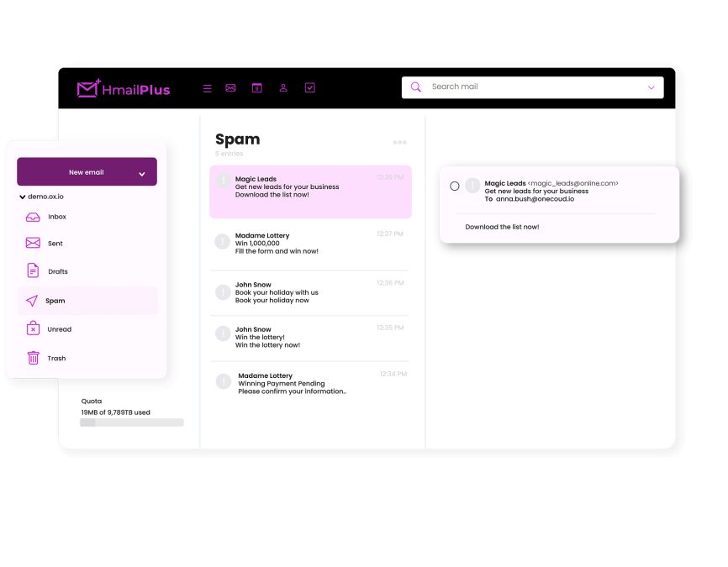Open the search options dropdown chevron
The width and height of the screenshot is (728, 567).
click(651, 87)
